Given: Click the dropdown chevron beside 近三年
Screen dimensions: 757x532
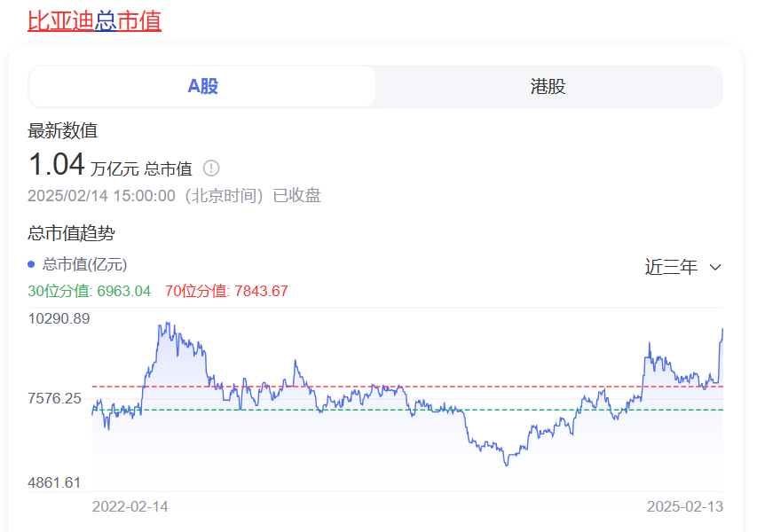Looking at the screenshot, I should (715, 267).
